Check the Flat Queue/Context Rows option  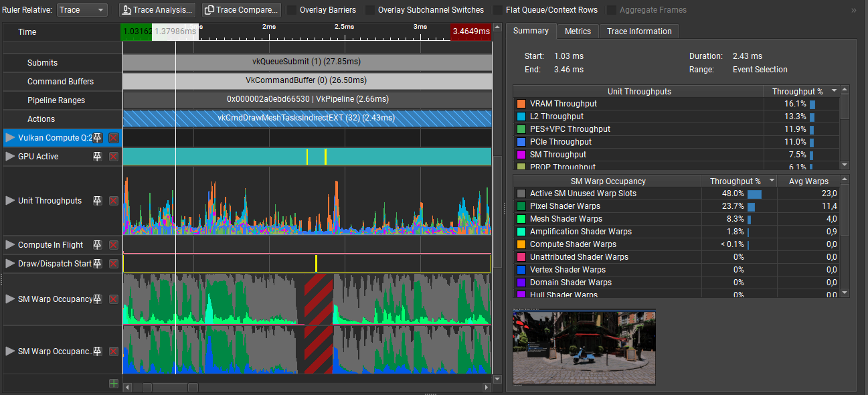pyautogui.click(x=498, y=10)
